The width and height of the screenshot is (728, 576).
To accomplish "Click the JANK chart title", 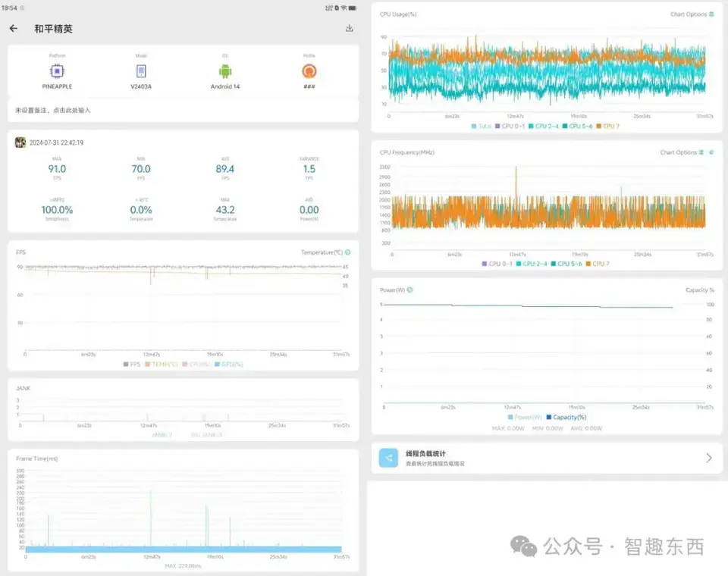I will [24, 388].
